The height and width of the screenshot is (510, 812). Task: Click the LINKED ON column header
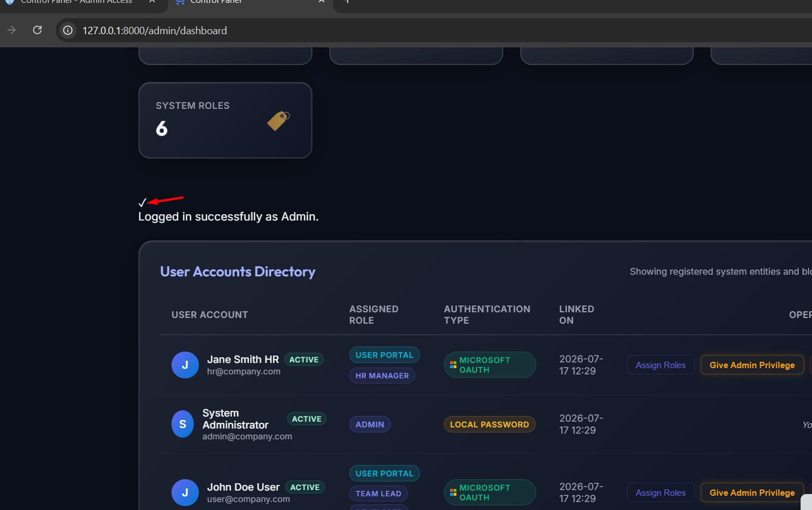(577, 315)
